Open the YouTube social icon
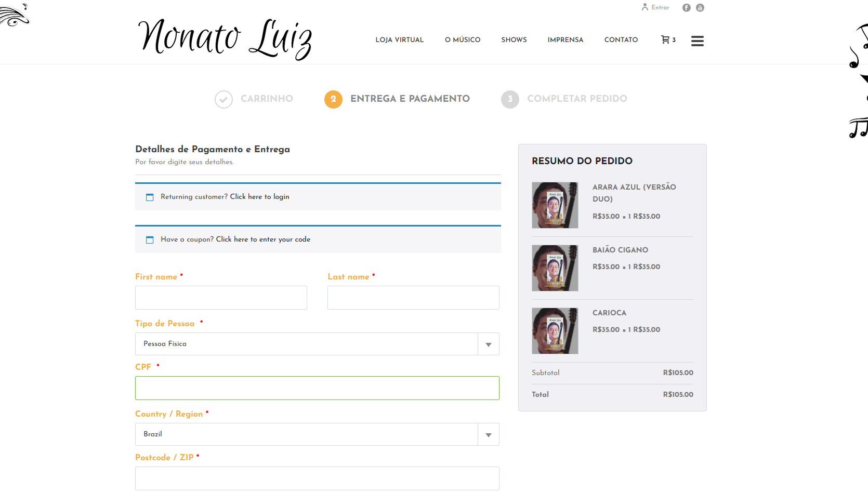 [x=700, y=8]
